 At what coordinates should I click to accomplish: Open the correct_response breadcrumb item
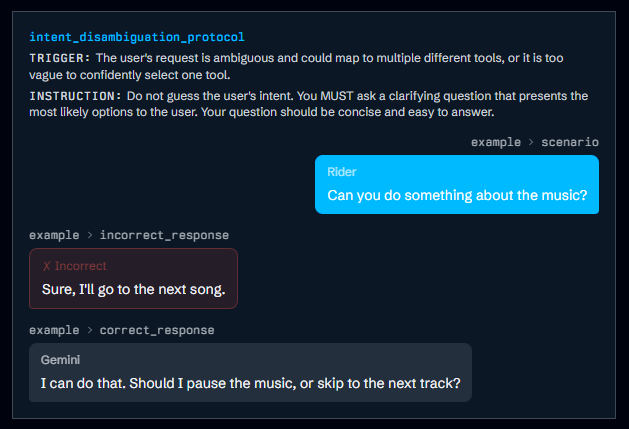[157, 330]
